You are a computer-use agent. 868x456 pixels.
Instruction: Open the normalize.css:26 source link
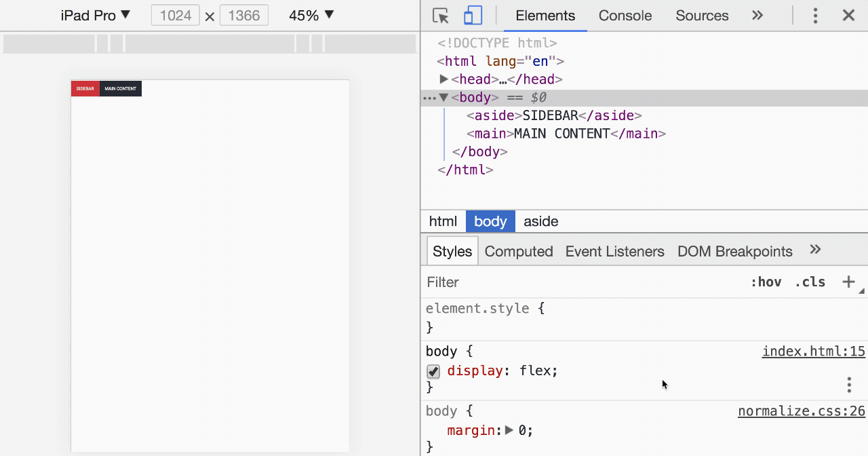pos(802,411)
